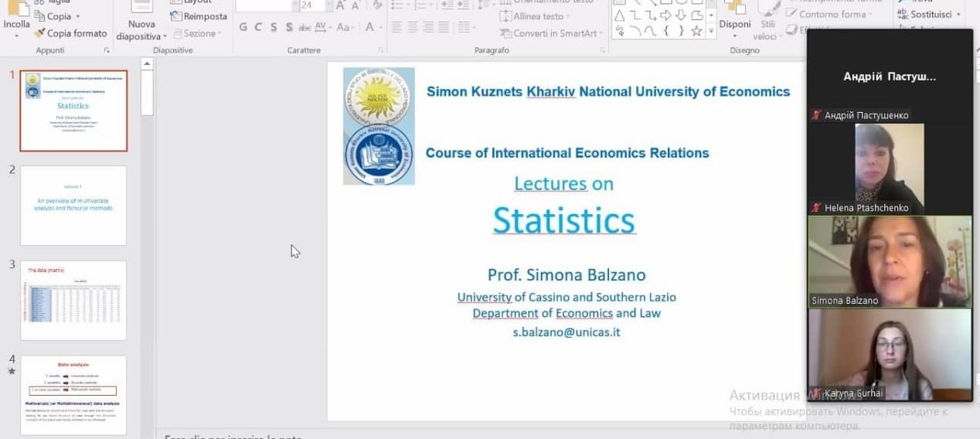Screen dimensions: 980x439
Task: Click the Statistics title on slide
Action: (564, 219)
